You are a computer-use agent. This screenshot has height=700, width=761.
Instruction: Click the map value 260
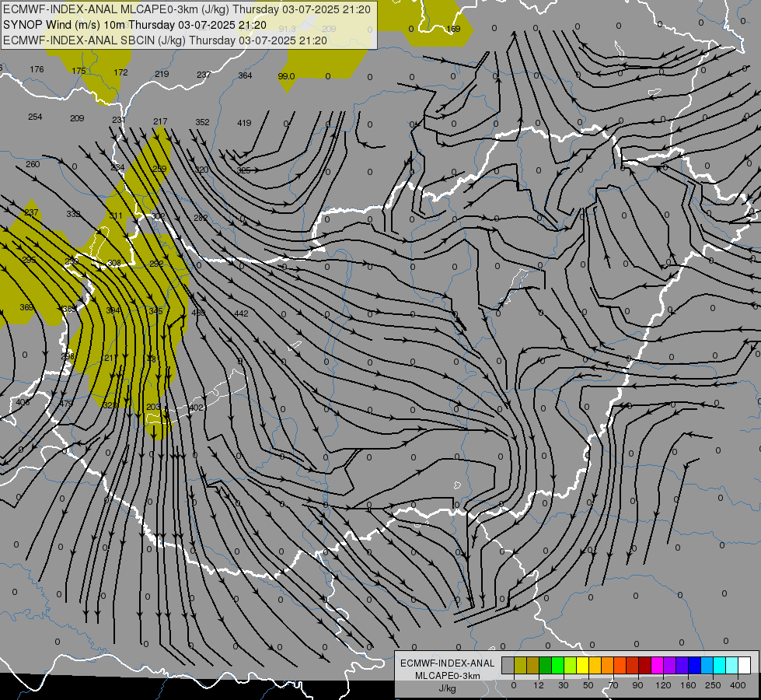tap(33, 164)
